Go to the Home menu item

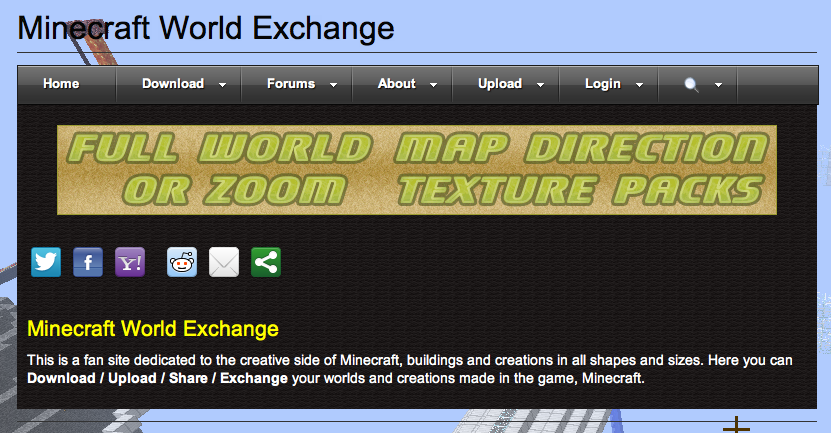pos(61,84)
